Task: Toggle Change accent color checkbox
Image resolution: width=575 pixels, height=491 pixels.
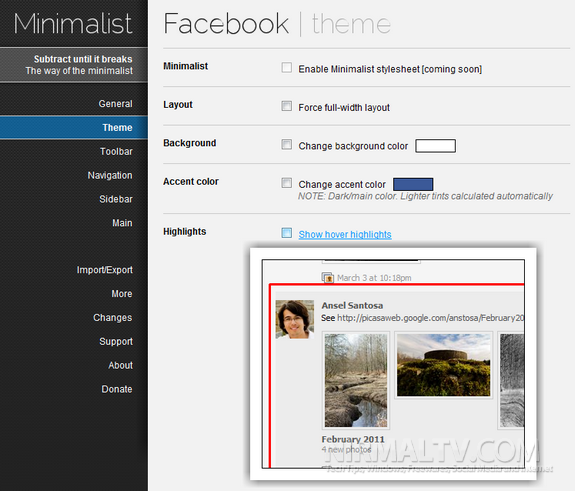Action: pos(286,183)
